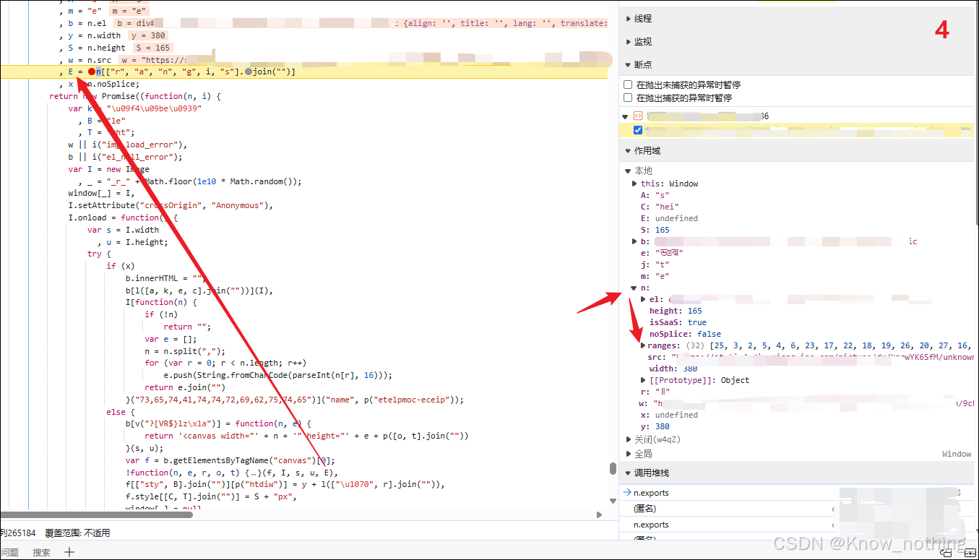979x560 pixels.
Task: Click the bottom-right dock panel icon
Action: click(x=946, y=552)
